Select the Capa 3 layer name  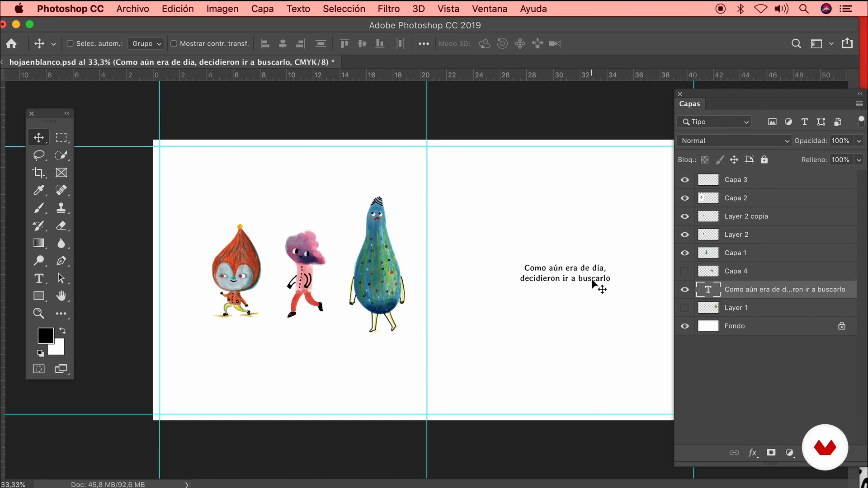tap(736, 180)
